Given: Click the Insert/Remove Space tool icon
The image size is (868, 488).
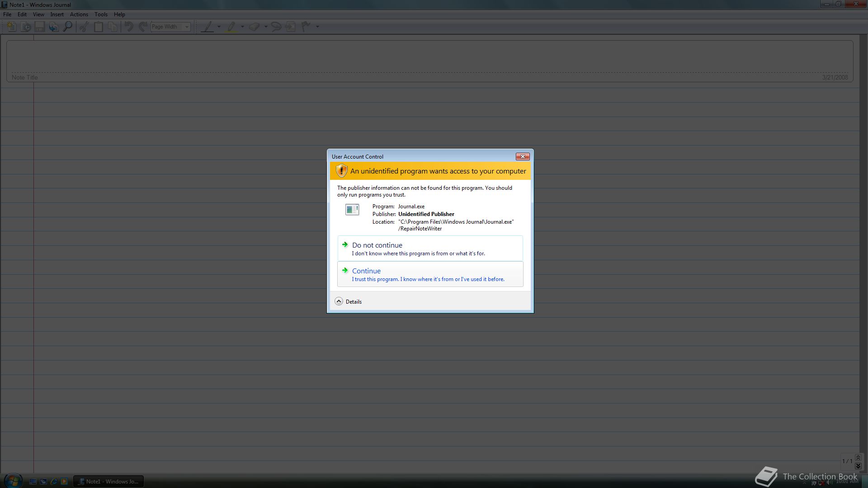Looking at the screenshot, I should coord(291,27).
